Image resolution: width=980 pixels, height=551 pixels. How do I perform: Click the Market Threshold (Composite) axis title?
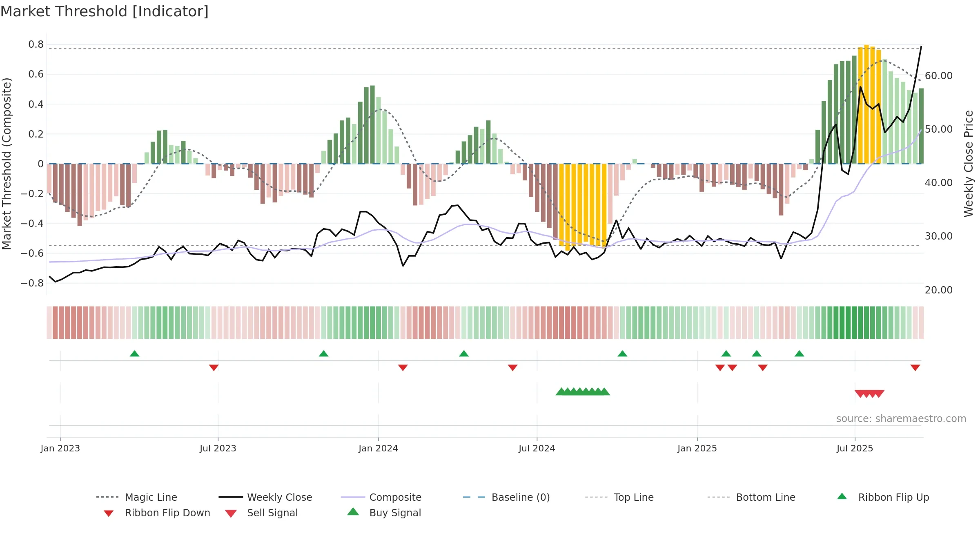pos(7,164)
